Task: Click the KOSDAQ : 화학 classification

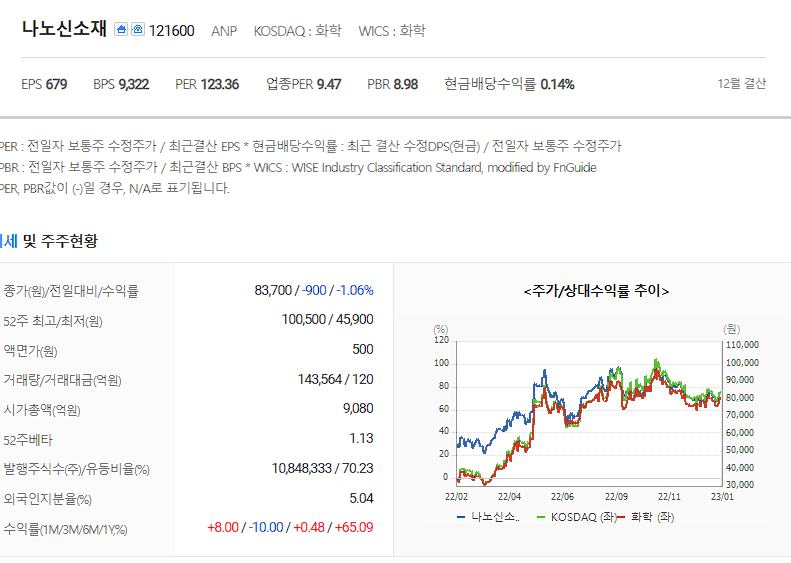Action: coord(298,31)
